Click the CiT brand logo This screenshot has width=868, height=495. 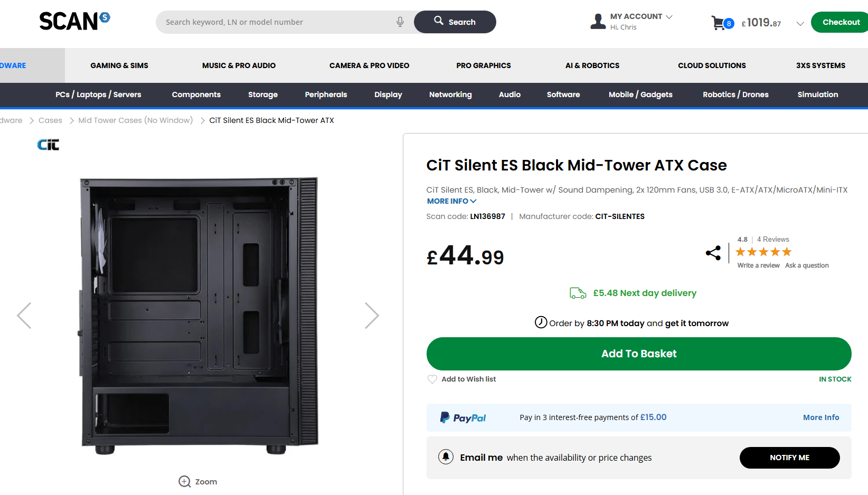tap(48, 145)
